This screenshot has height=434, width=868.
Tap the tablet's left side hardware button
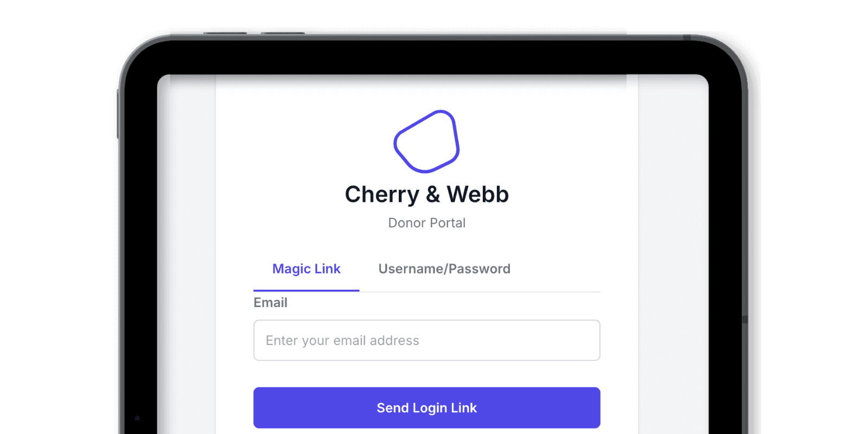pyautogui.click(x=118, y=114)
